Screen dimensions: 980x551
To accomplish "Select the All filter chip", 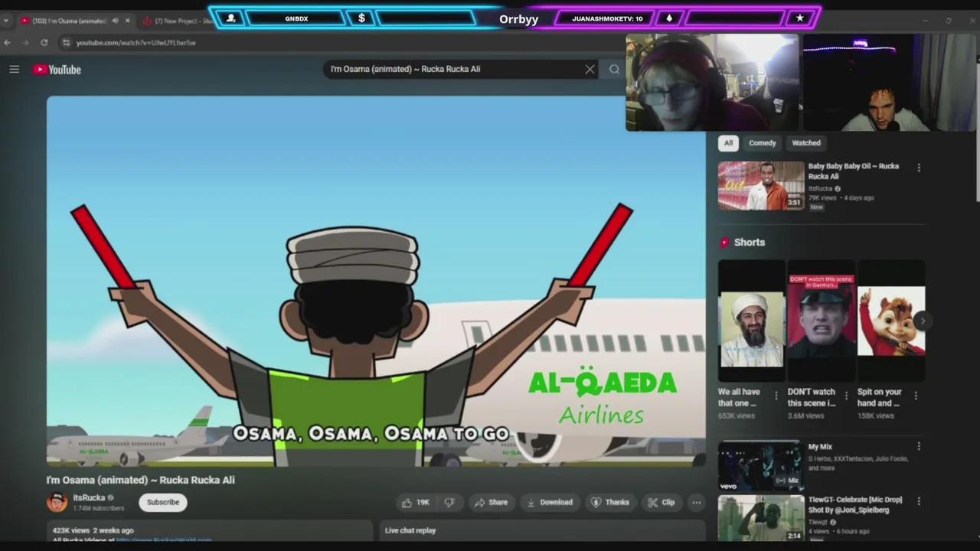I will 728,143.
